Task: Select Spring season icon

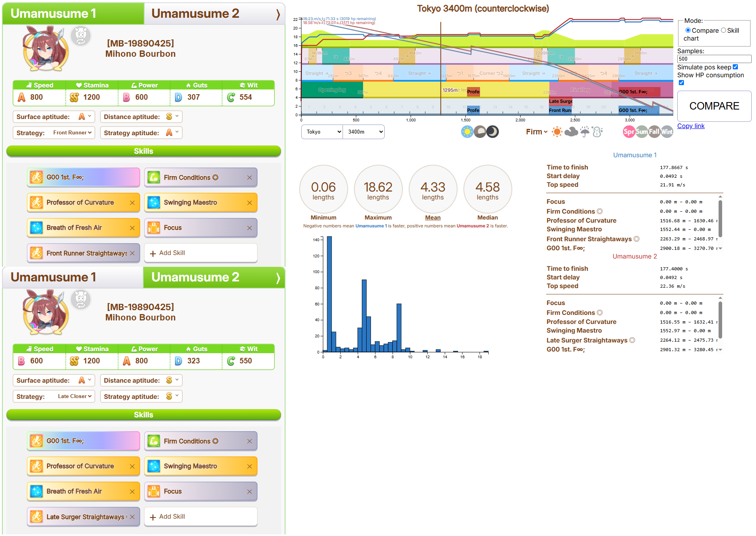Action: point(629,132)
